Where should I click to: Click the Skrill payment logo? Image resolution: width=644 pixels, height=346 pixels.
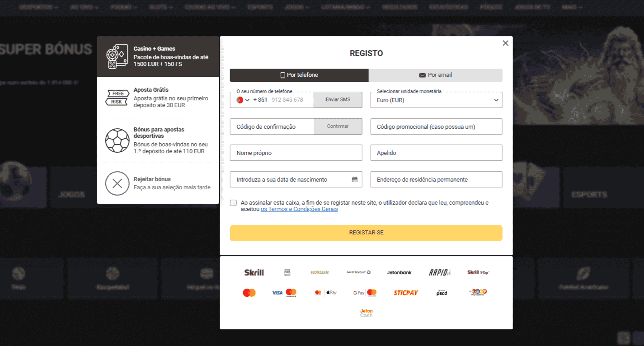[x=254, y=272]
